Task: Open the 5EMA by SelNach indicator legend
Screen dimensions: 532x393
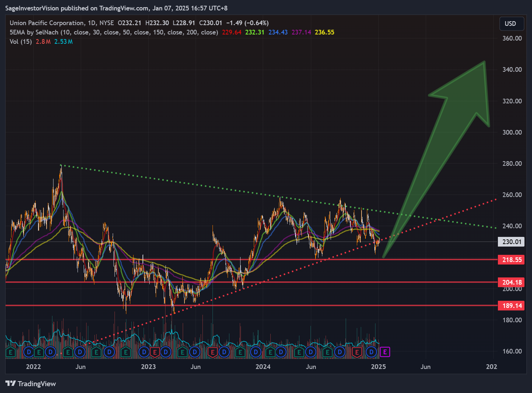Action: [114, 32]
